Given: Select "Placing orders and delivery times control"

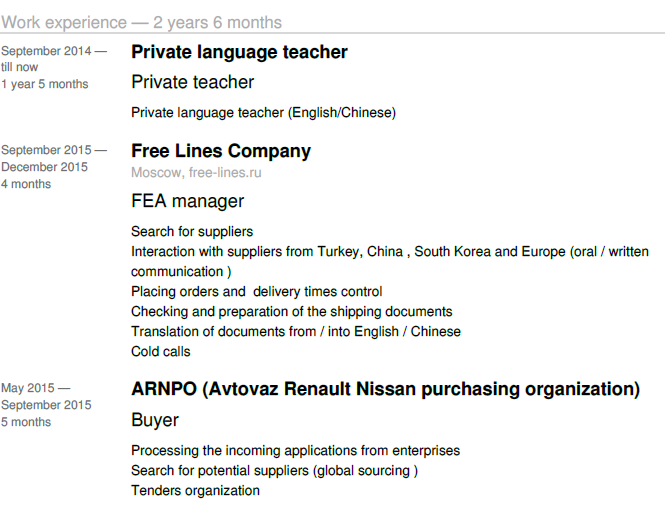Looking at the screenshot, I should pos(256,291).
